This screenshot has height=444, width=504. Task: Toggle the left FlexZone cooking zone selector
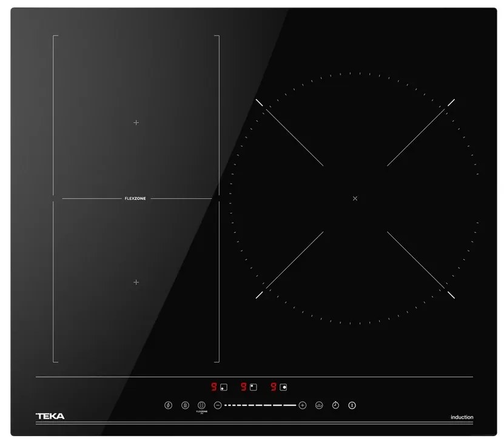(x=222, y=386)
